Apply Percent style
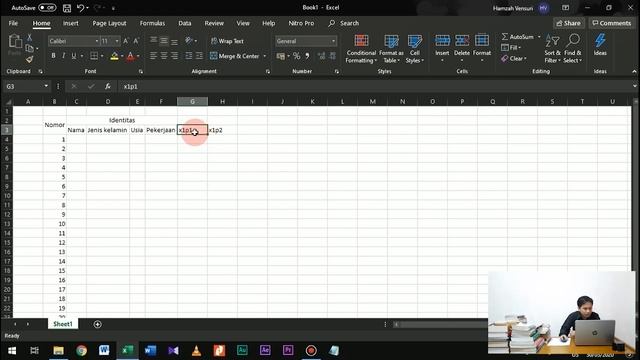 click(297, 56)
